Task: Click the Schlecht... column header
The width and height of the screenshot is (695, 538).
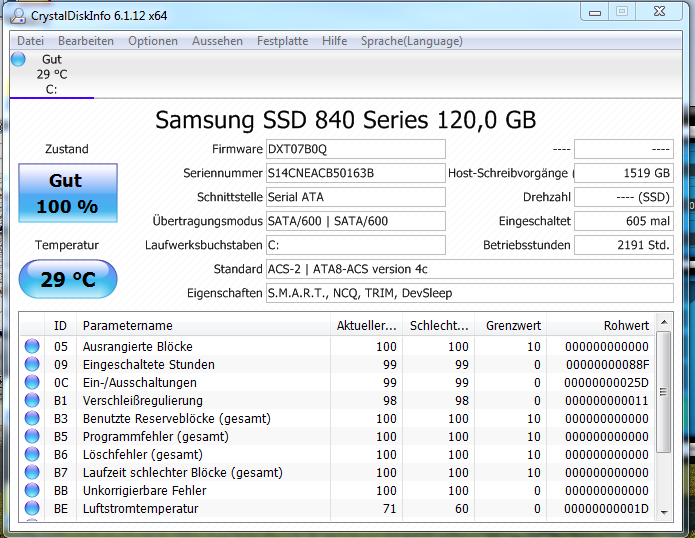Action: [x=439, y=326]
